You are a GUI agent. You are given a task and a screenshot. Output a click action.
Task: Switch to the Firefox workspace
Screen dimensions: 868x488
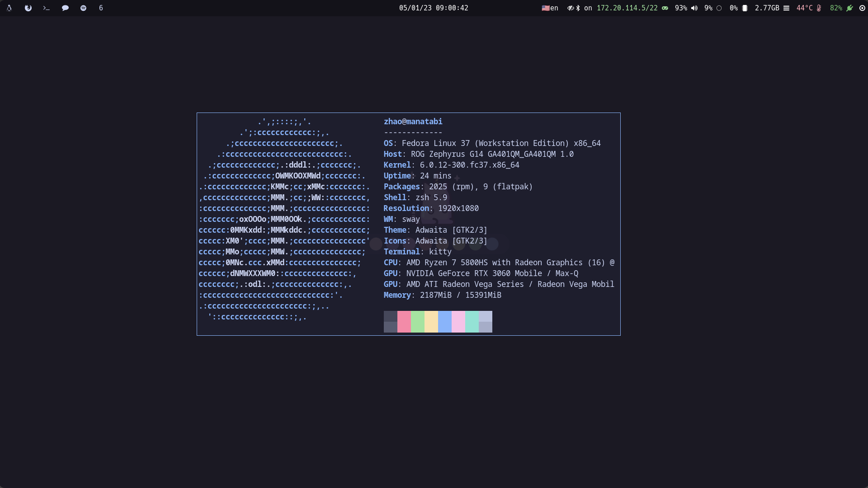[x=28, y=8]
